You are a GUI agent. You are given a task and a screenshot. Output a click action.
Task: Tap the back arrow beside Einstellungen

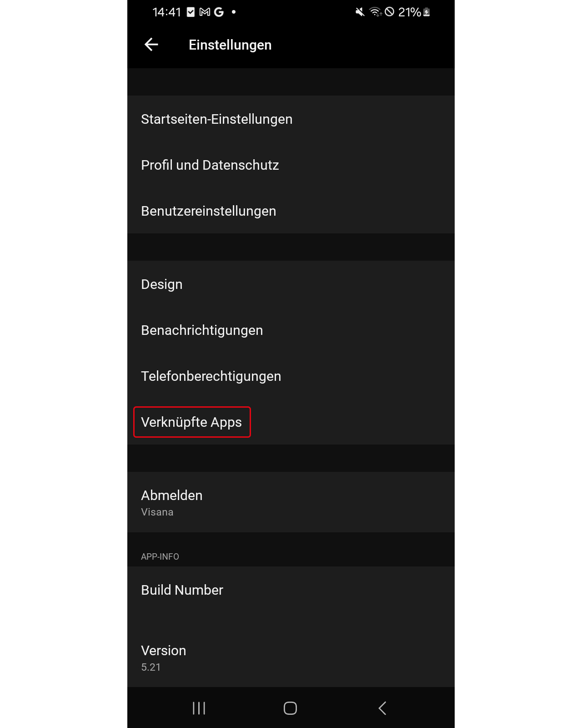[151, 45]
